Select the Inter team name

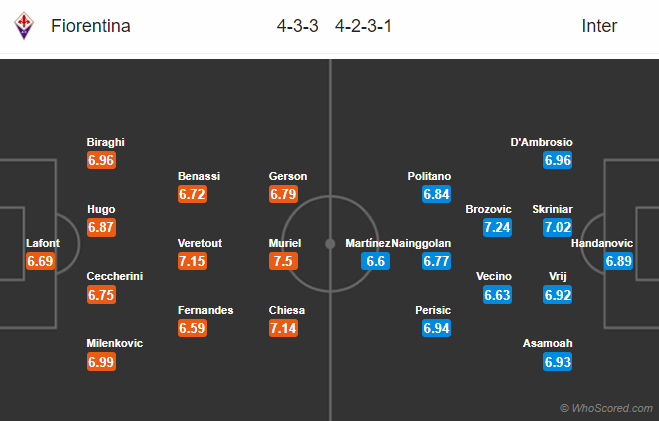tap(598, 26)
